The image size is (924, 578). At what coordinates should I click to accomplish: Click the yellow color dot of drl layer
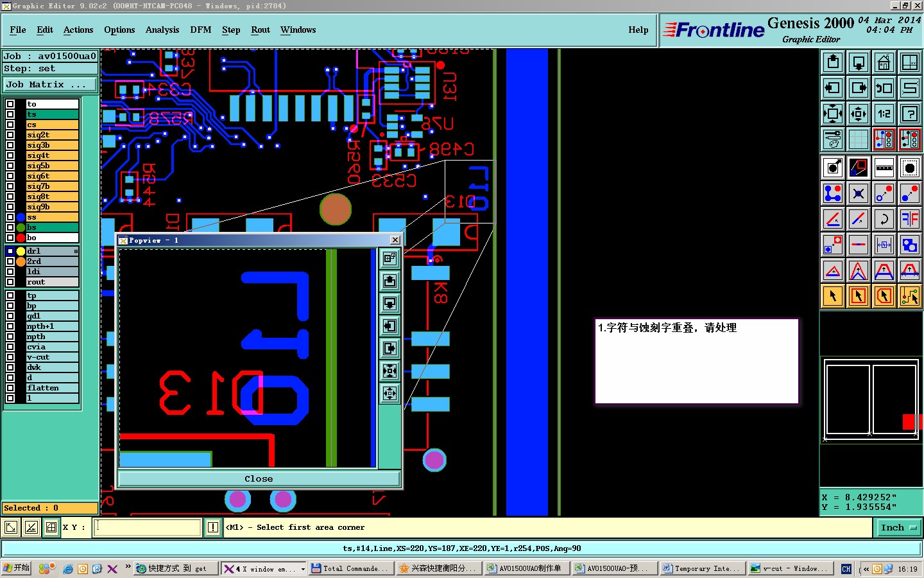[21, 251]
